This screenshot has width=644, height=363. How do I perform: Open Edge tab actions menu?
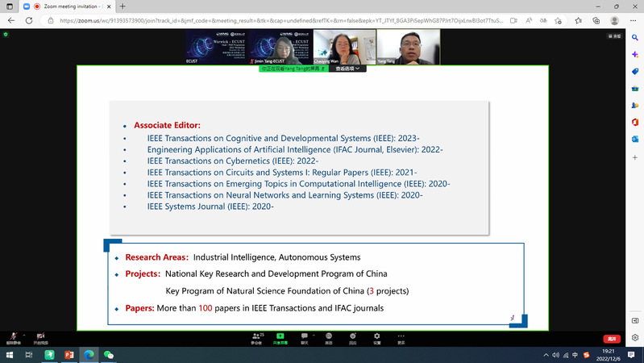(10, 6)
